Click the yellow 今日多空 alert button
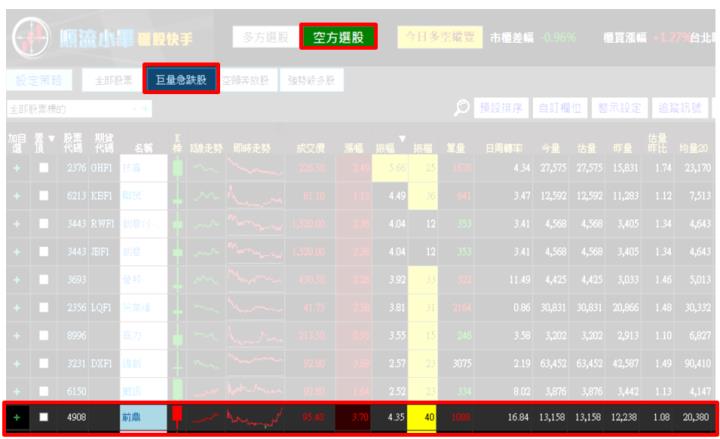The height and width of the screenshot is (439, 720). point(440,37)
